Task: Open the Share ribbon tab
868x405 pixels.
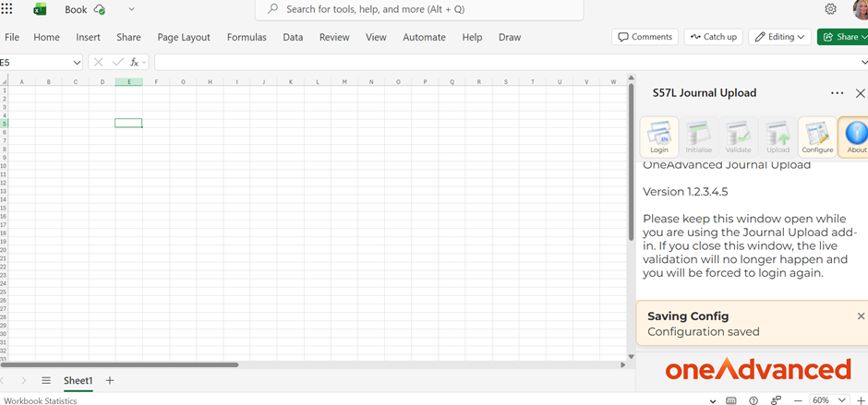Action: pos(128,37)
